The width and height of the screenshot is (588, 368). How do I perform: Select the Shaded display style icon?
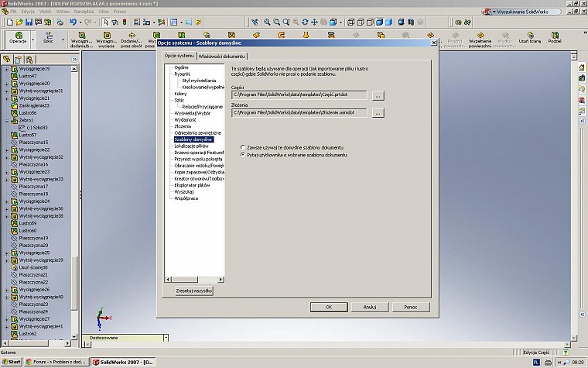[389, 22]
